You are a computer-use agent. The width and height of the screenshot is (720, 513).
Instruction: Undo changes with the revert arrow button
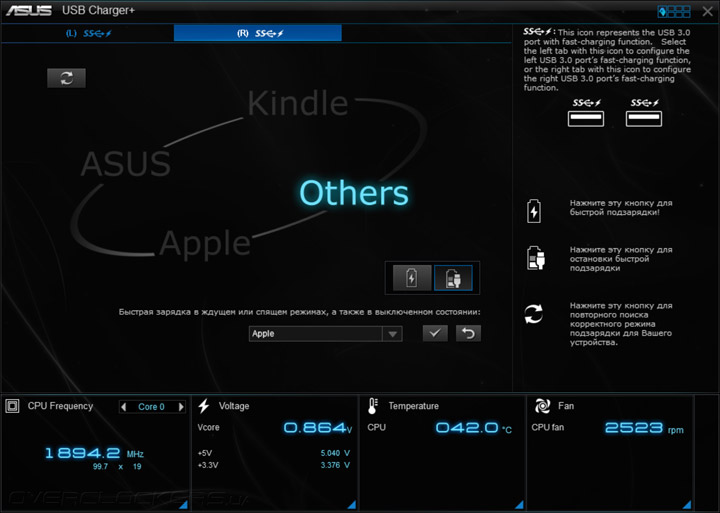pos(468,333)
